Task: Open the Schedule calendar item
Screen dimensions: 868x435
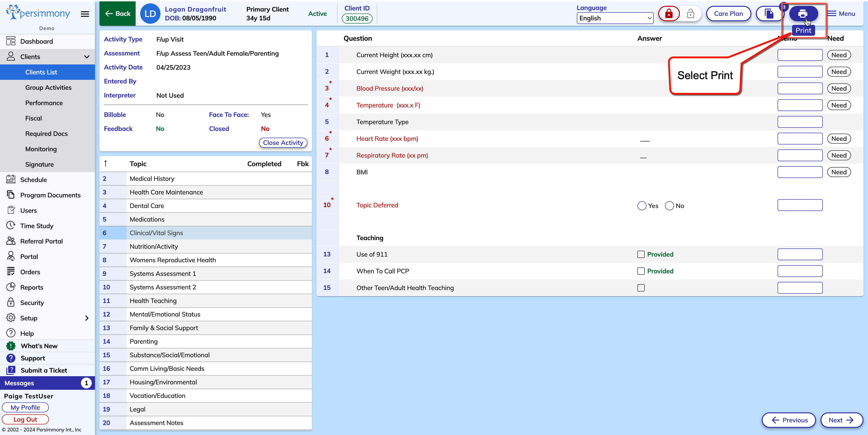Action: (x=33, y=180)
